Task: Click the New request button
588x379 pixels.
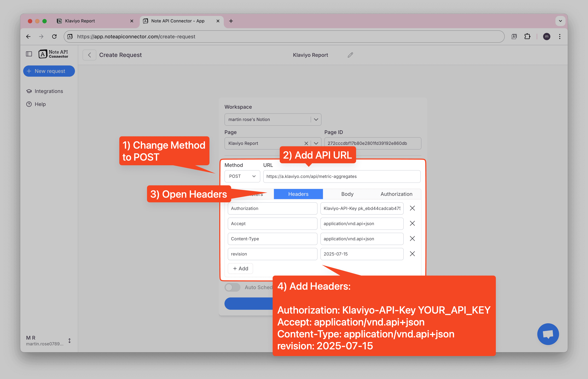Action: pos(49,71)
